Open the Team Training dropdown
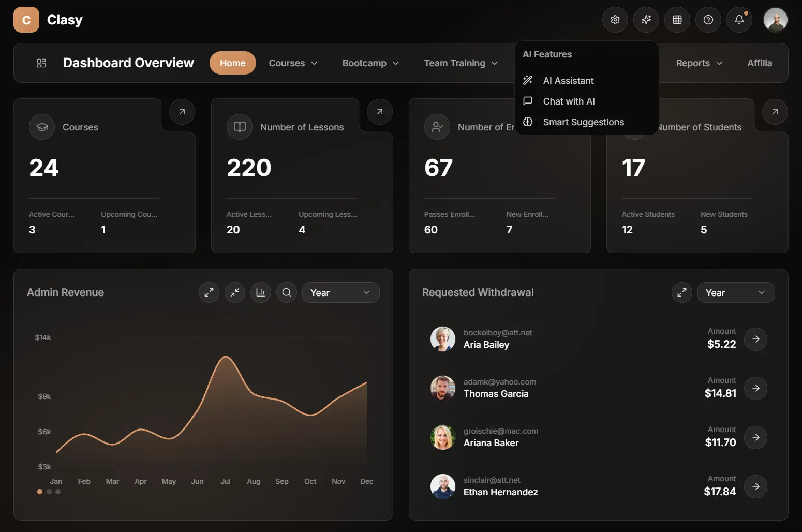 (x=461, y=63)
